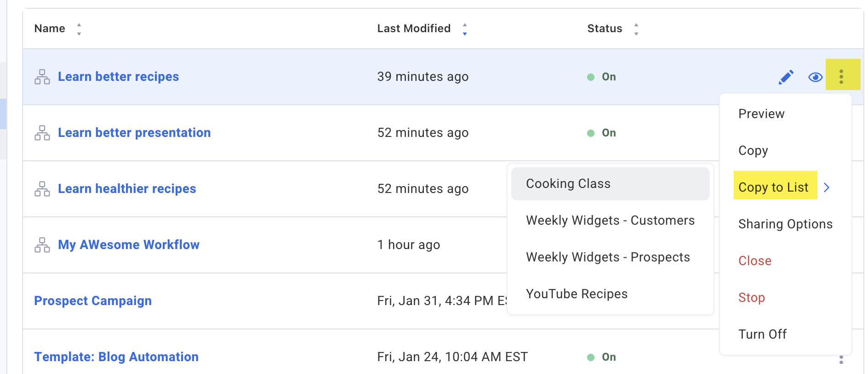
Task: Choose Weekly Widgets - Prospects list
Action: (608, 257)
